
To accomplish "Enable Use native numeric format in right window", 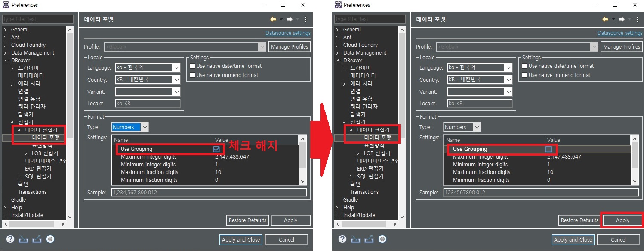I will (524, 75).
